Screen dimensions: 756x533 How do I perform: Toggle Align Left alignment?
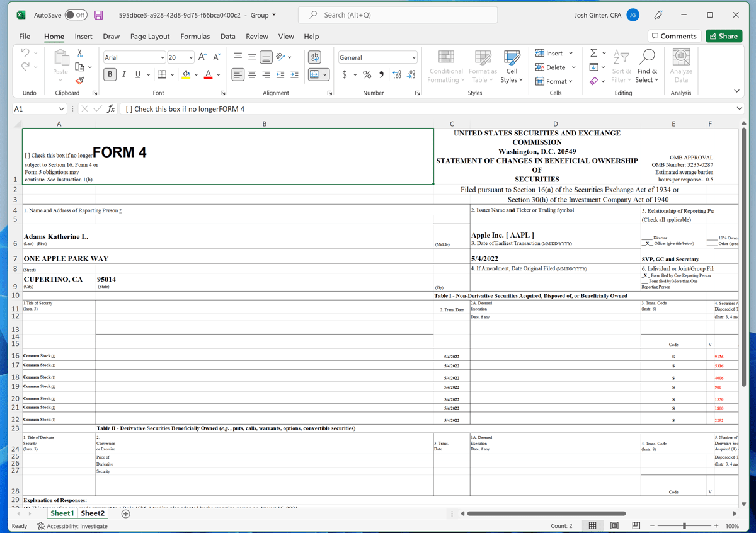pyautogui.click(x=238, y=74)
